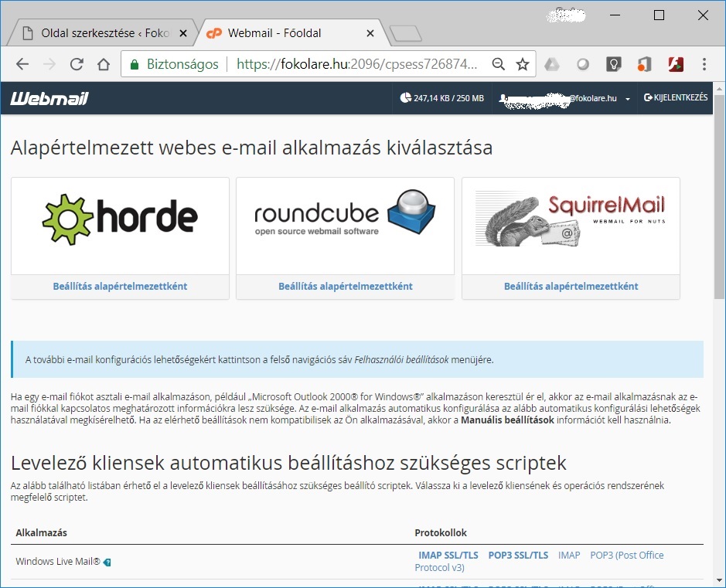726x588 pixels.
Task: Reload the page with the refresh icon
Action: (x=77, y=64)
